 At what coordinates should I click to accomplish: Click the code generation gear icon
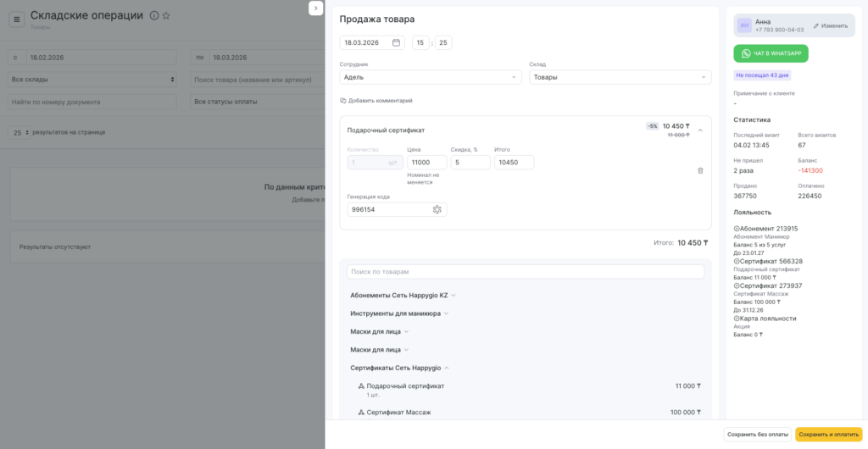click(437, 209)
